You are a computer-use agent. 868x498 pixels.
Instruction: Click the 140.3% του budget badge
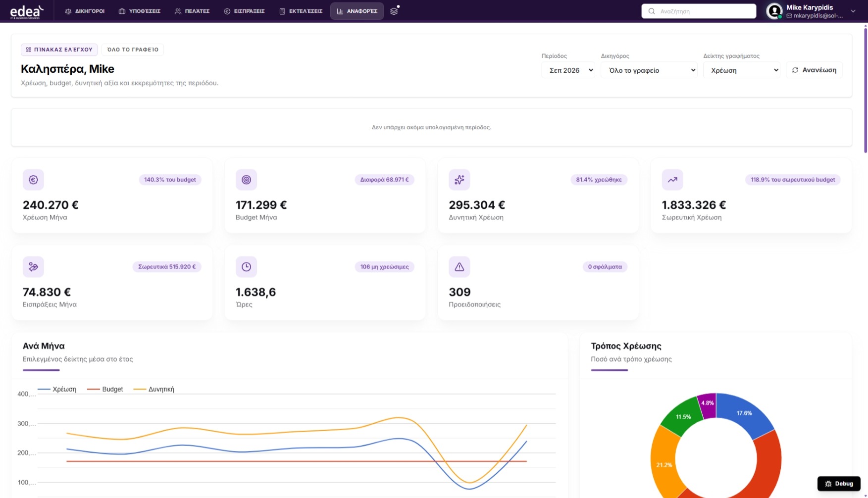pyautogui.click(x=170, y=180)
